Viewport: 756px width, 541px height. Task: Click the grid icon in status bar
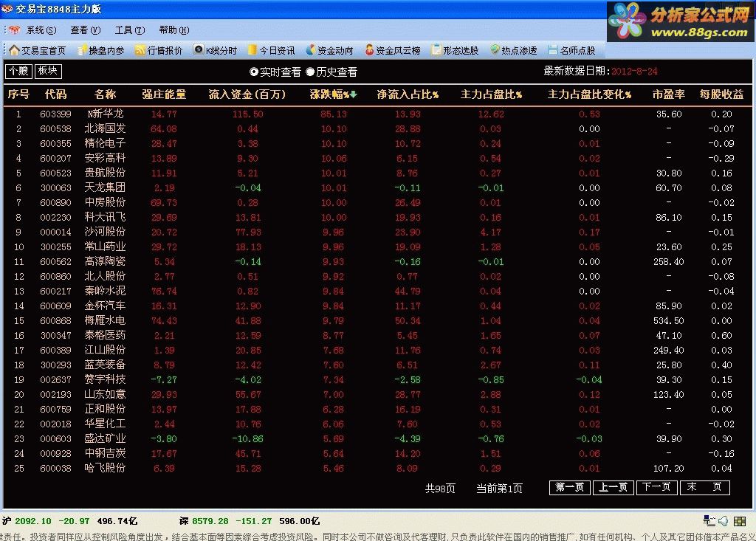[x=740, y=521]
